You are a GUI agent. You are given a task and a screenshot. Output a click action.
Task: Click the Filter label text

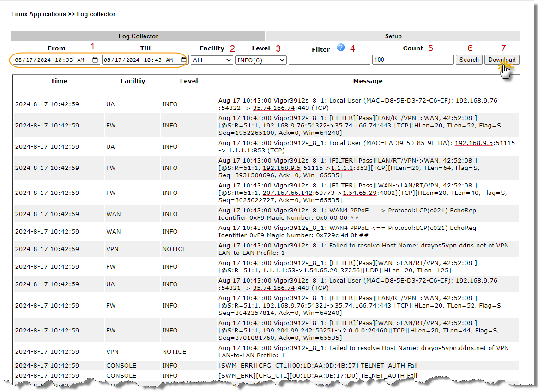[x=321, y=50]
